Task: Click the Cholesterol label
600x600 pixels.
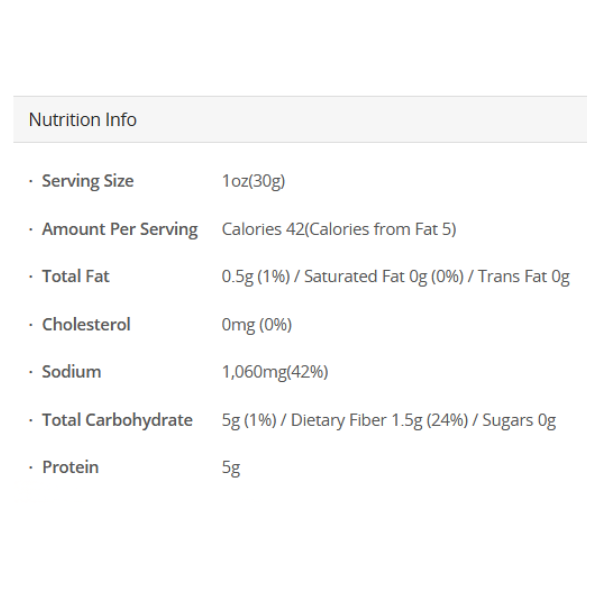Action: pyautogui.click(x=86, y=324)
